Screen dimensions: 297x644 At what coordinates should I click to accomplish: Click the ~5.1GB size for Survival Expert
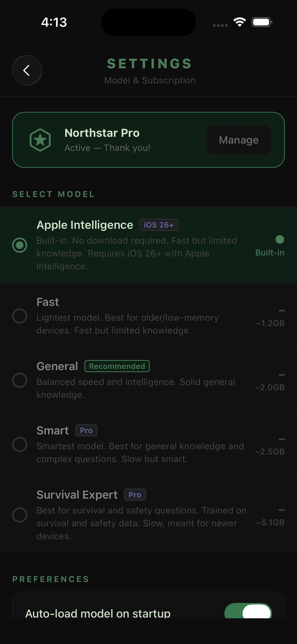pyautogui.click(x=270, y=522)
